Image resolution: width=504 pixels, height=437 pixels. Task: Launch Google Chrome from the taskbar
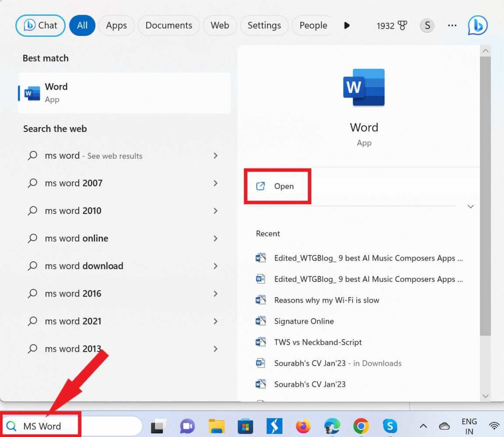pyautogui.click(x=361, y=426)
